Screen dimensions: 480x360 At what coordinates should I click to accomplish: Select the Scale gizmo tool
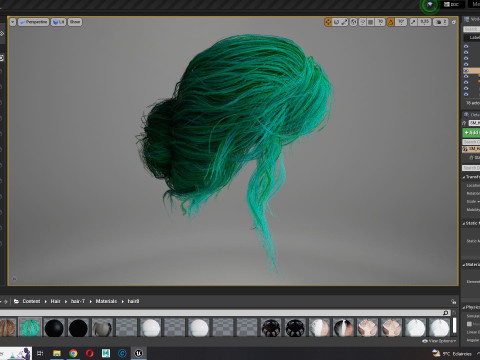[344, 22]
